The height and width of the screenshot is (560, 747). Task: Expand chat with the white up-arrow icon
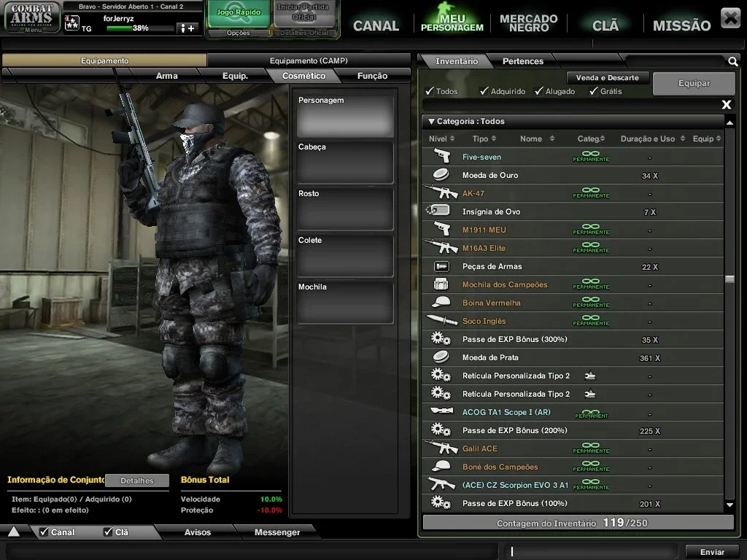pos(14,532)
